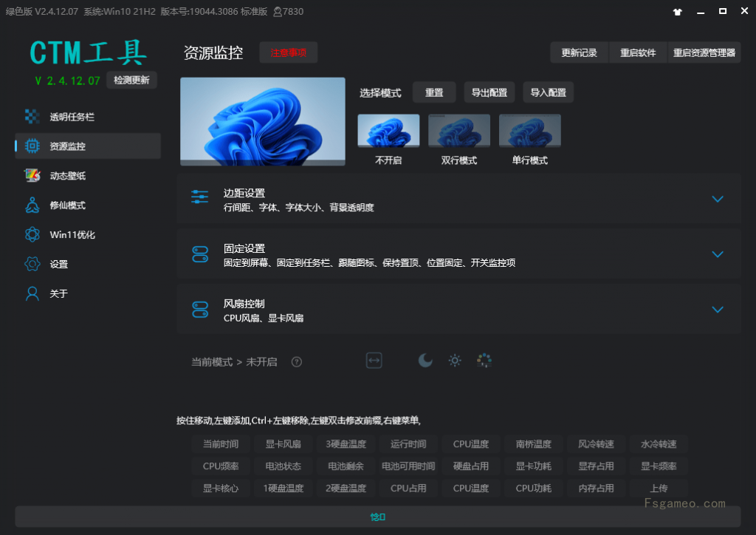The height and width of the screenshot is (535, 756).
Task: Add the 当前时间 monitor item
Action: (x=221, y=444)
